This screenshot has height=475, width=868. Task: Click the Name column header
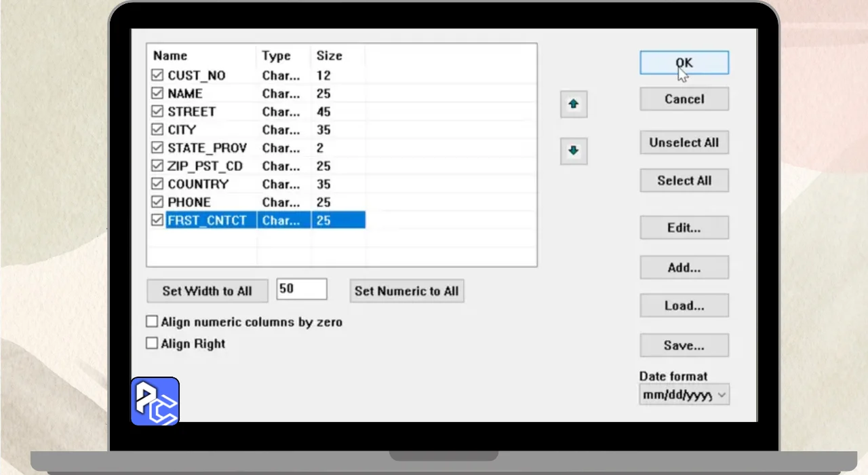tap(170, 56)
